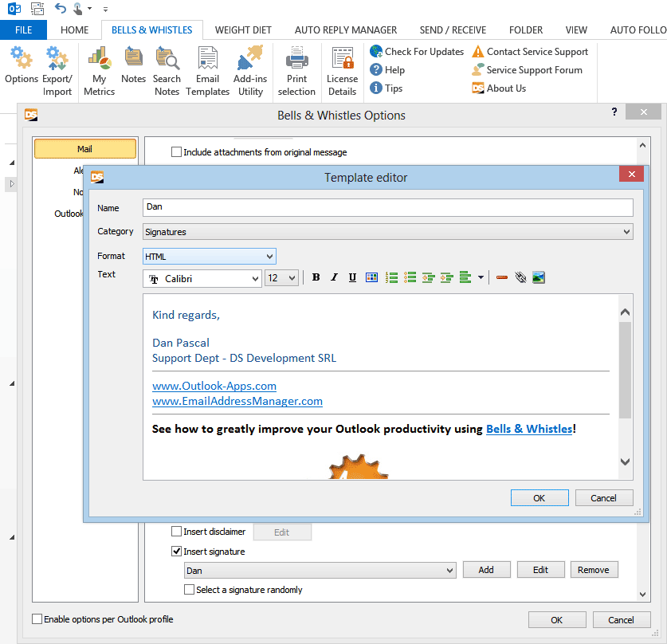Image resolution: width=667 pixels, height=644 pixels.
Task: Open the Calibri font dropdown
Action: [202, 279]
